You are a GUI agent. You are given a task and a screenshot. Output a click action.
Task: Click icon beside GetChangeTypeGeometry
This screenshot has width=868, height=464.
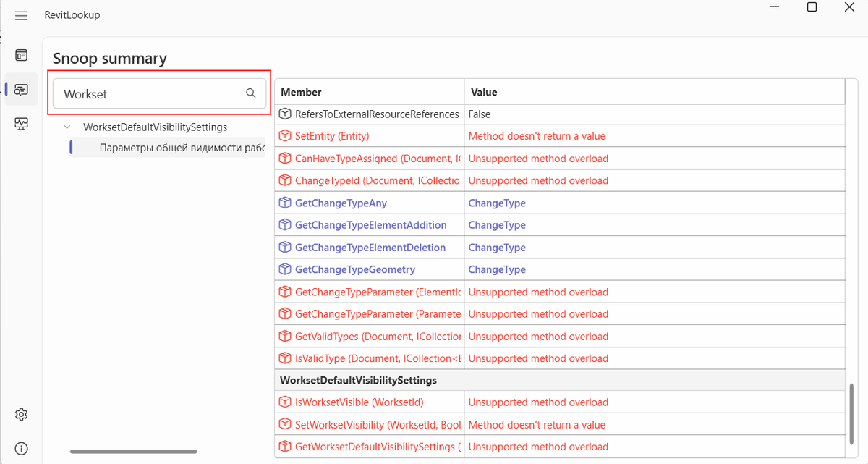pos(285,269)
